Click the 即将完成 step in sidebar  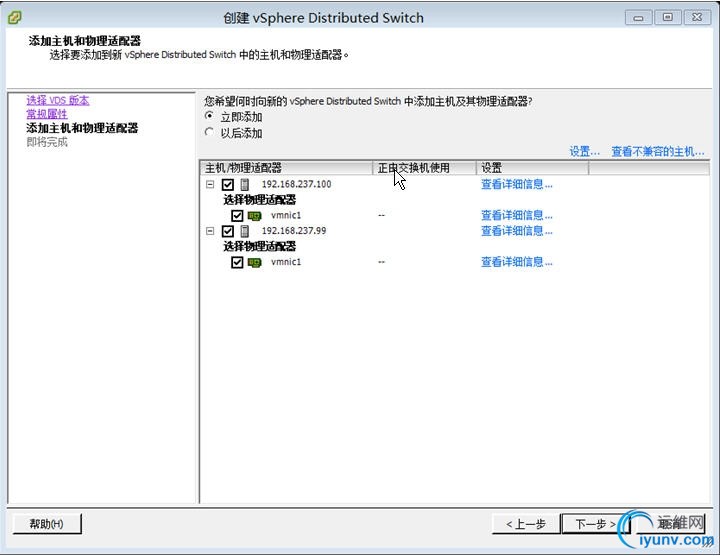(x=47, y=142)
